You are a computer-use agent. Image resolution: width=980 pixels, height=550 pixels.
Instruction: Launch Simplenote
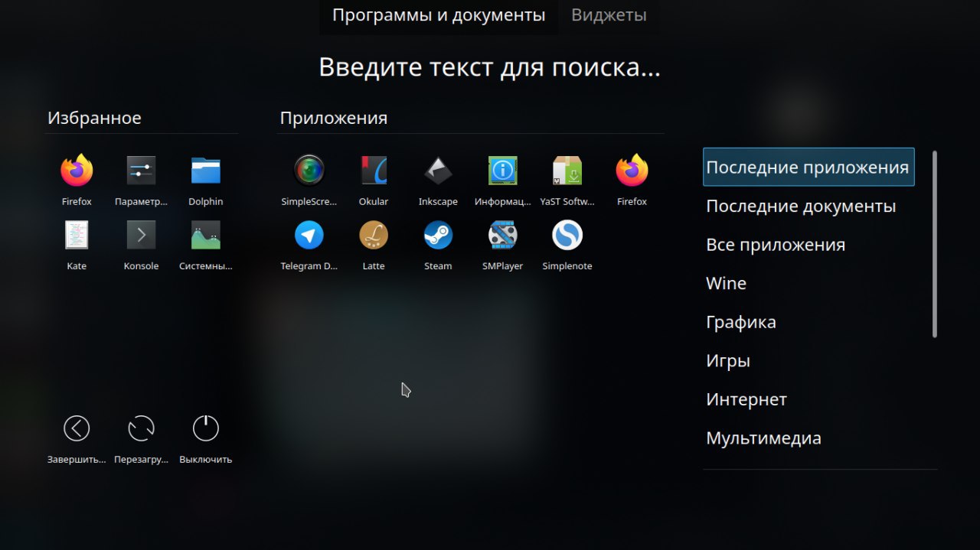pyautogui.click(x=567, y=235)
